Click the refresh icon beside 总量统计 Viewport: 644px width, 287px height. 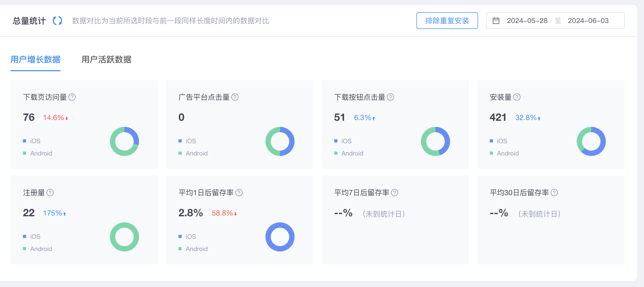coord(57,21)
